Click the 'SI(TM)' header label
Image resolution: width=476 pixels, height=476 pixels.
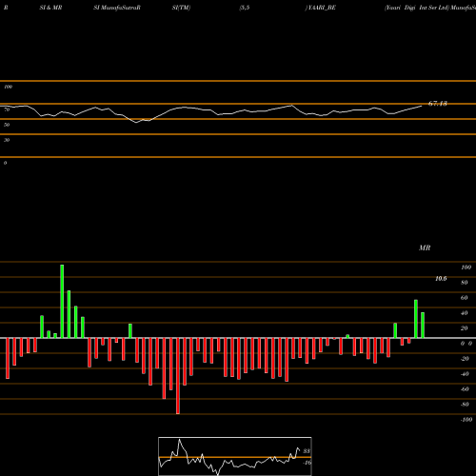tap(181, 8)
